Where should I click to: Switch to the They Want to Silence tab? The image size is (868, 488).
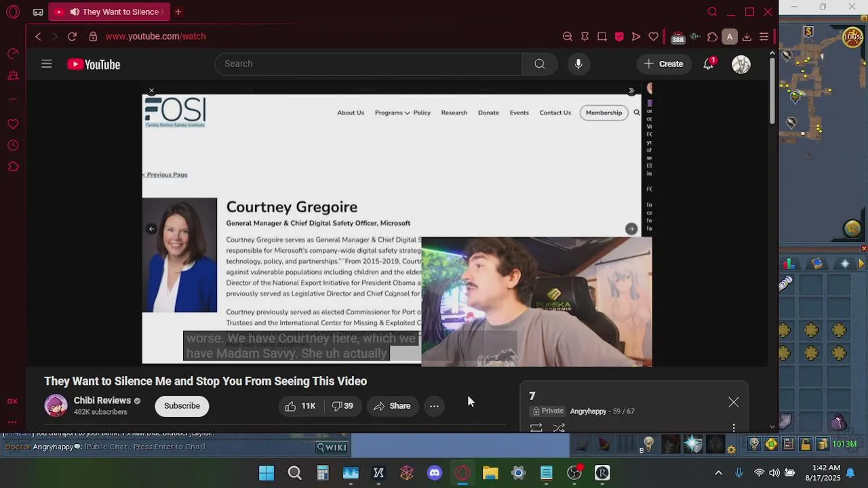pyautogui.click(x=109, y=12)
